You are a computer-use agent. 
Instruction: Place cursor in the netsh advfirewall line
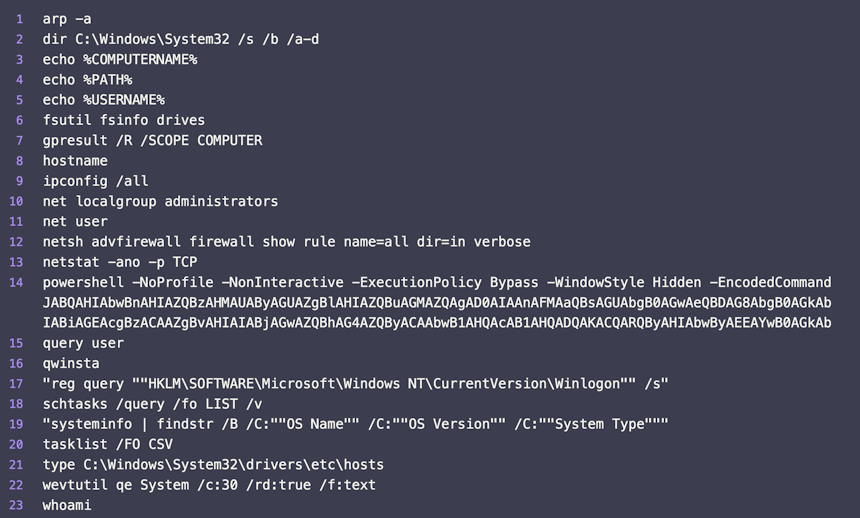coord(286,242)
